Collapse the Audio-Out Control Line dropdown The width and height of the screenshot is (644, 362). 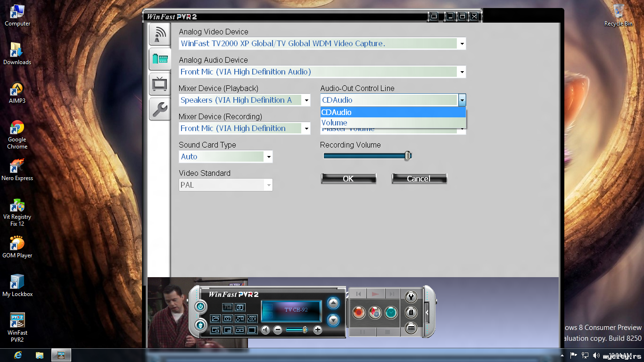coord(462,100)
